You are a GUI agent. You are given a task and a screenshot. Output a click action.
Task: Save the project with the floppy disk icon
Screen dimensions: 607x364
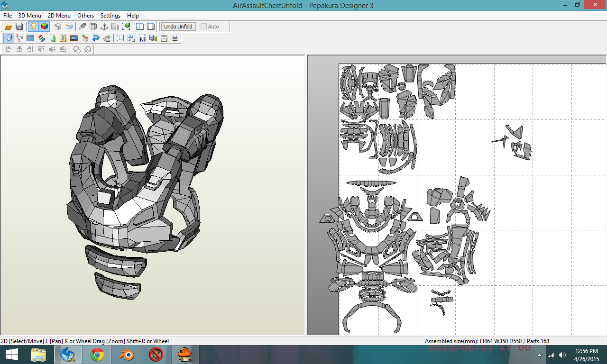tap(19, 27)
